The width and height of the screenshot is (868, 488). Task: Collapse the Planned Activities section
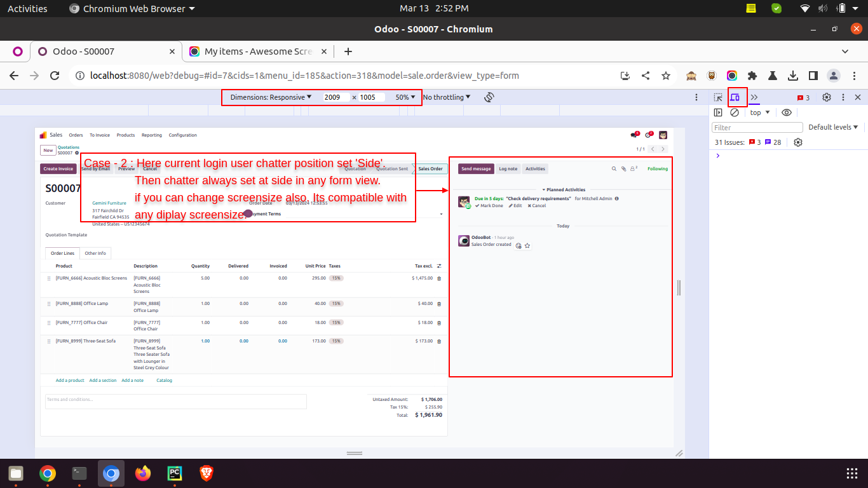coord(564,189)
